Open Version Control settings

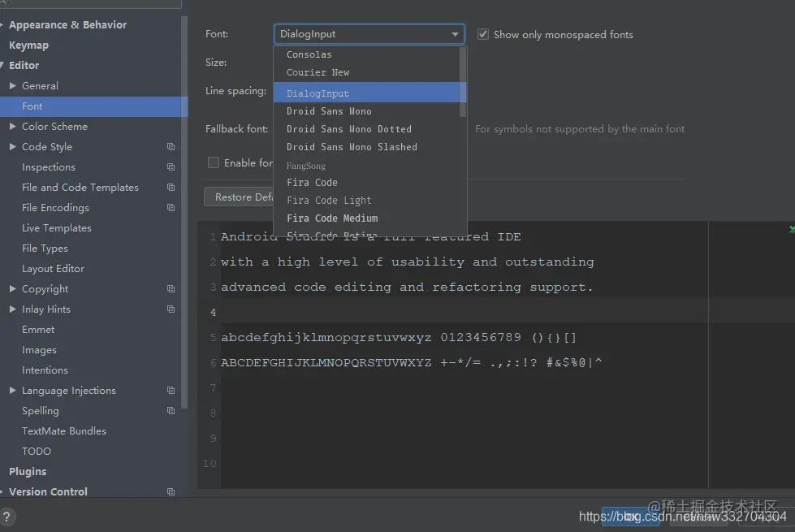pyautogui.click(x=48, y=491)
